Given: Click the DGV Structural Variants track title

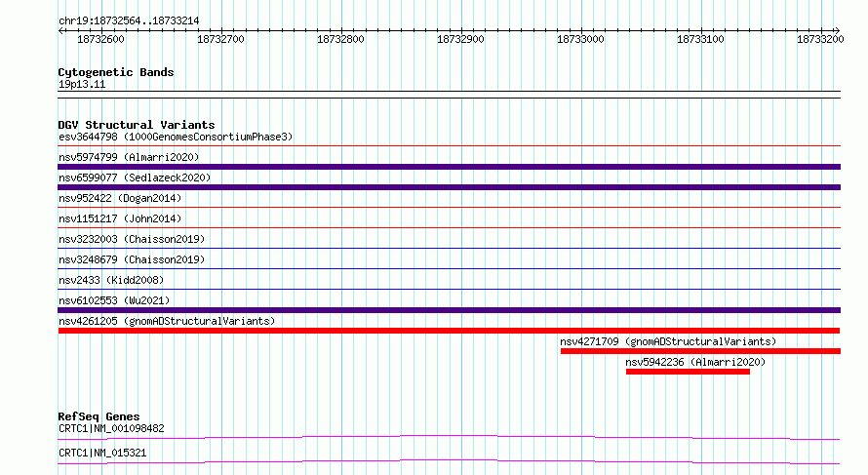Looking at the screenshot, I should [137, 125].
